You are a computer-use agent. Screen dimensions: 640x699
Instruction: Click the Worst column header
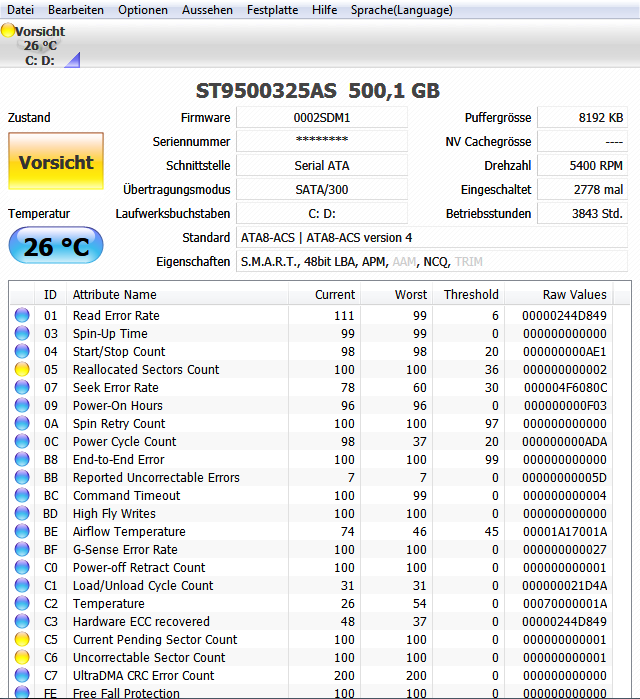397,295
